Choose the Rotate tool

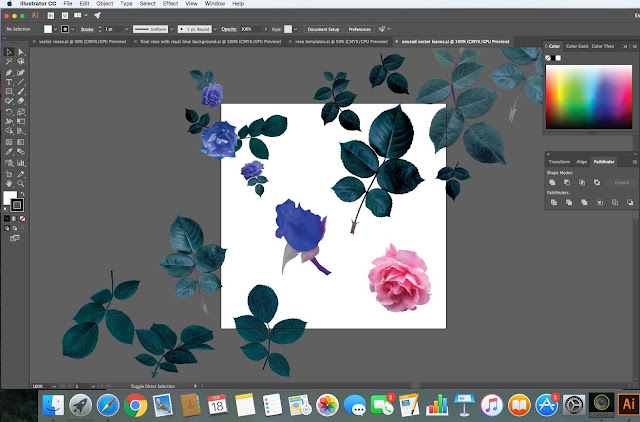(x=9, y=112)
